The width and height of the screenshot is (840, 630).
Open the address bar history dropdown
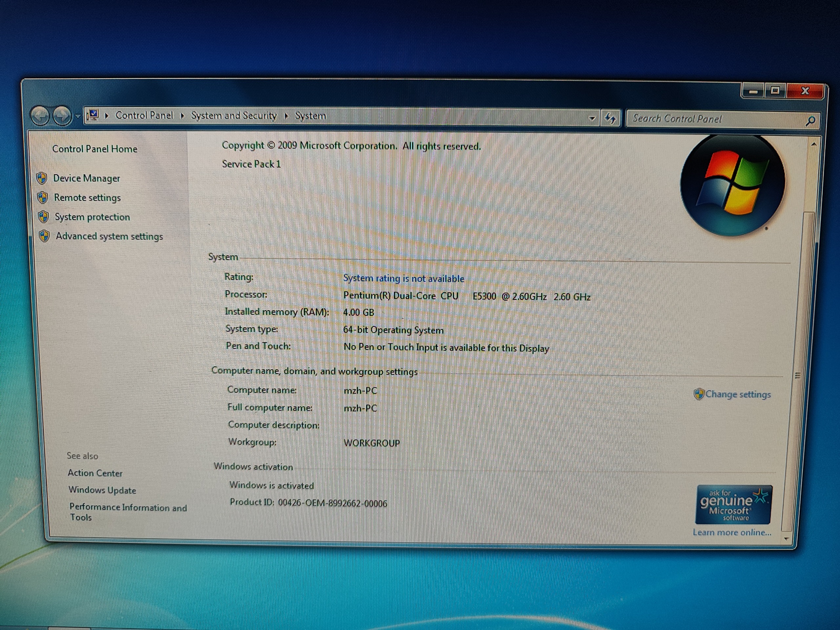tap(592, 118)
